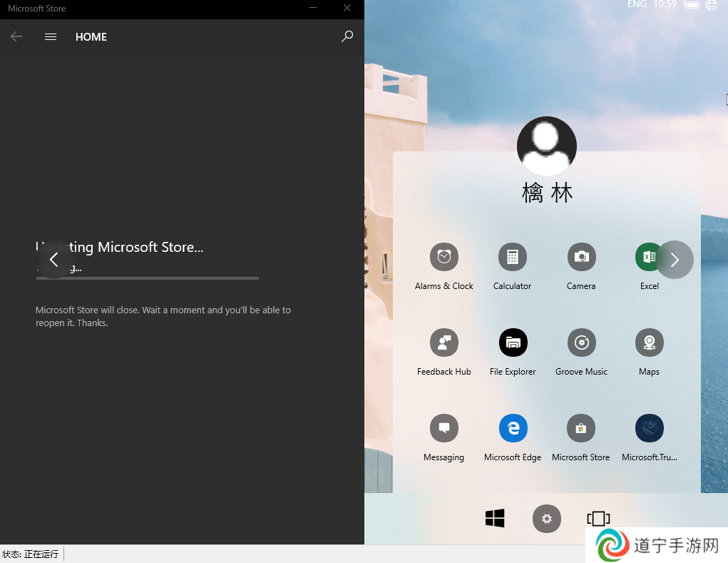The height and width of the screenshot is (563, 728).
Task: Click the user avatar picture
Action: coord(546,146)
